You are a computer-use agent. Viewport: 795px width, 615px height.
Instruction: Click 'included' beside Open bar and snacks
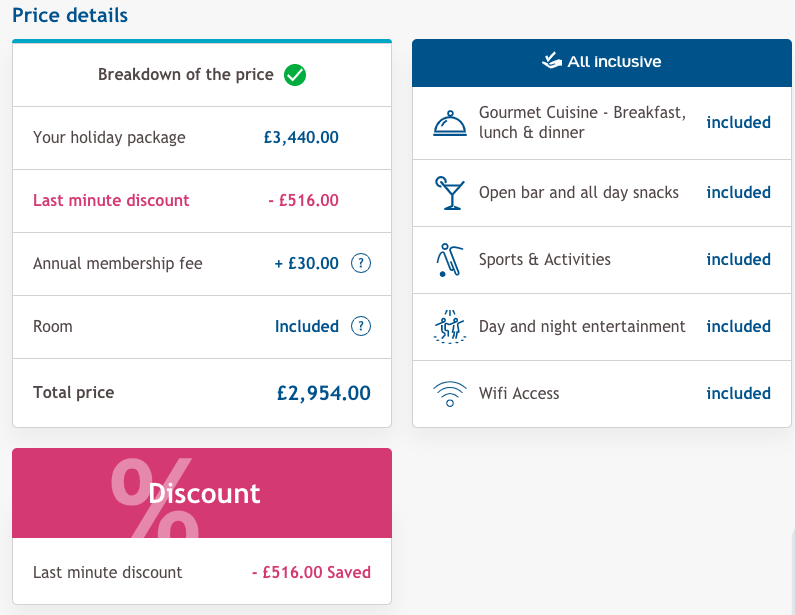tap(738, 193)
